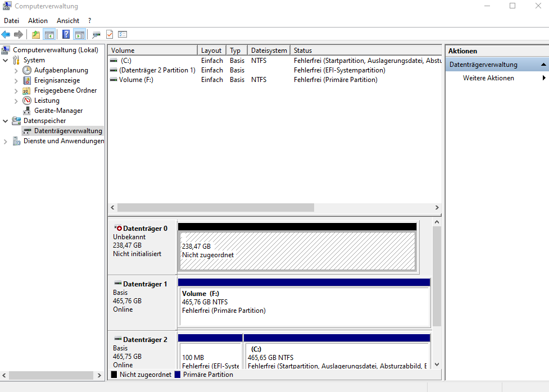Expand the Ereignisanzeige node
The height and width of the screenshot is (392, 549).
[x=16, y=81]
